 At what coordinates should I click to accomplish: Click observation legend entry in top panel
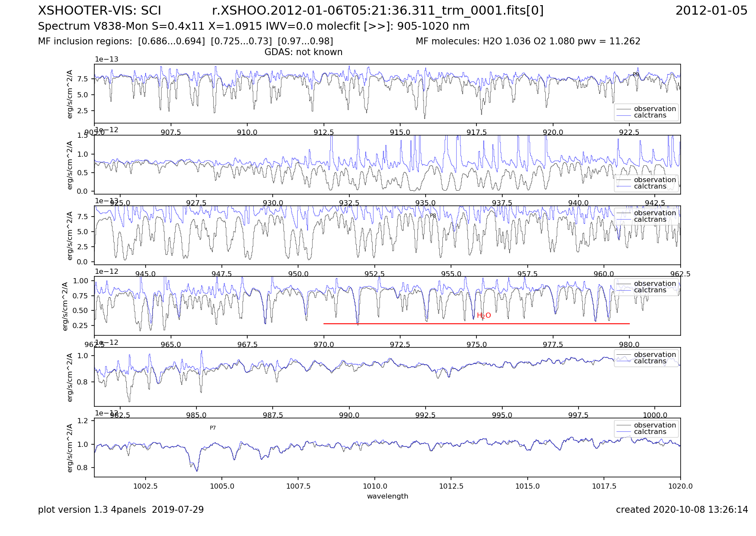point(654,109)
